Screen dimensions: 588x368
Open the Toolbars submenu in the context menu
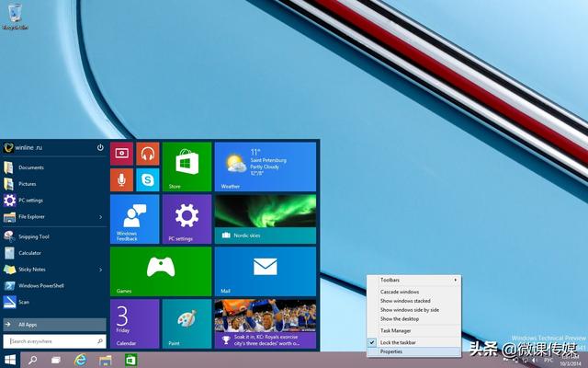(x=414, y=280)
